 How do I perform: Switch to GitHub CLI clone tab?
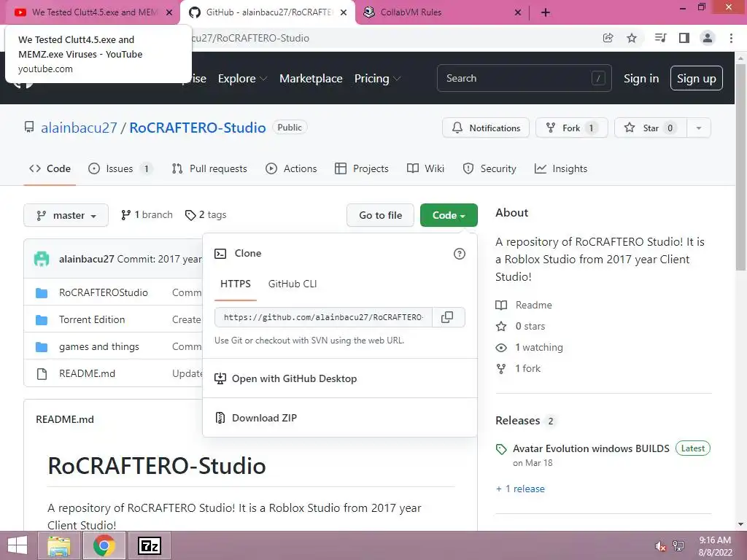click(x=292, y=284)
